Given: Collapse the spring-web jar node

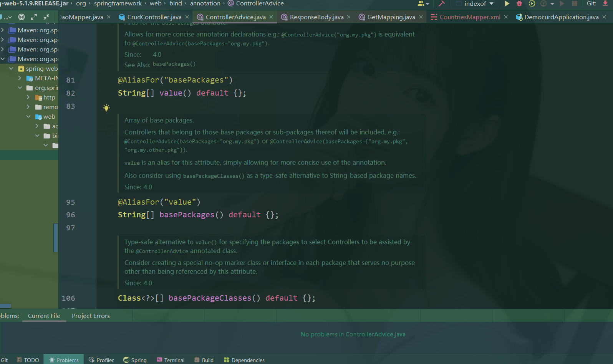Looking at the screenshot, I should (11, 68).
